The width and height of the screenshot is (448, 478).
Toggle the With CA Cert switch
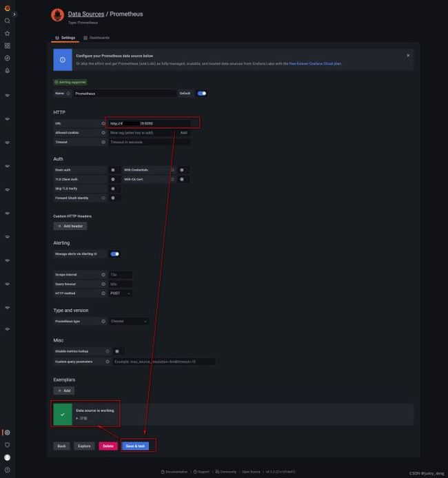[x=182, y=179]
